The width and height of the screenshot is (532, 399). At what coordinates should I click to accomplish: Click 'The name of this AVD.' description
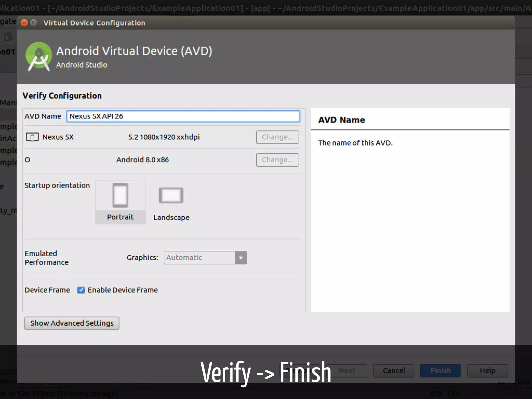point(355,143)
